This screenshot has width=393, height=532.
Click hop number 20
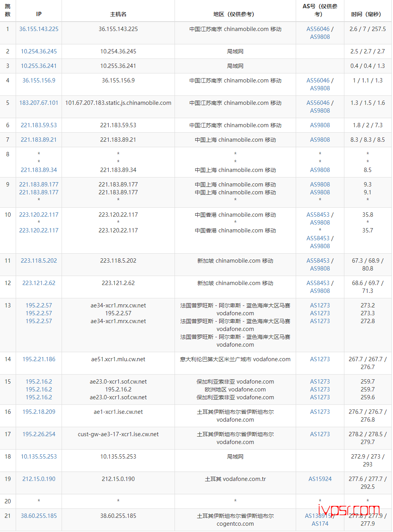coord(7,501)
